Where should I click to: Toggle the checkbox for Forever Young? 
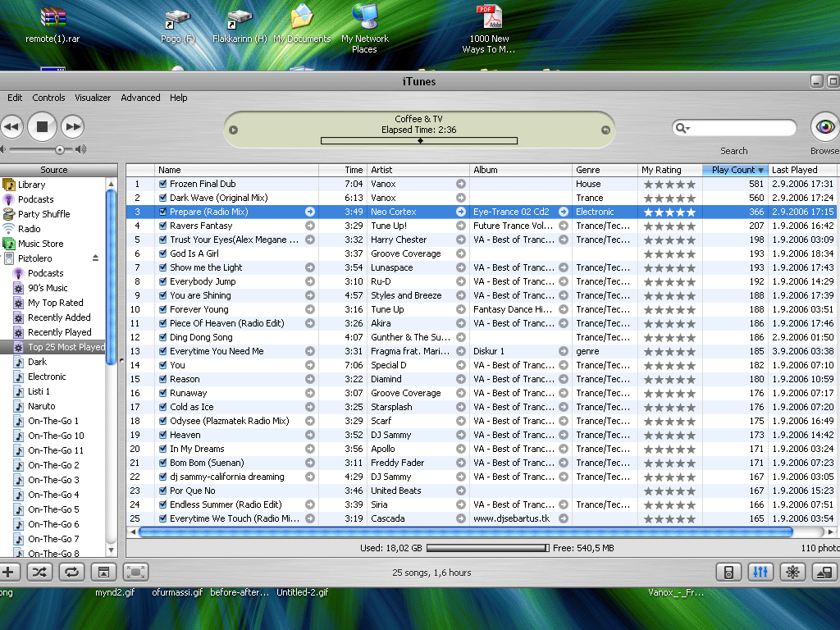pos(163,309)
